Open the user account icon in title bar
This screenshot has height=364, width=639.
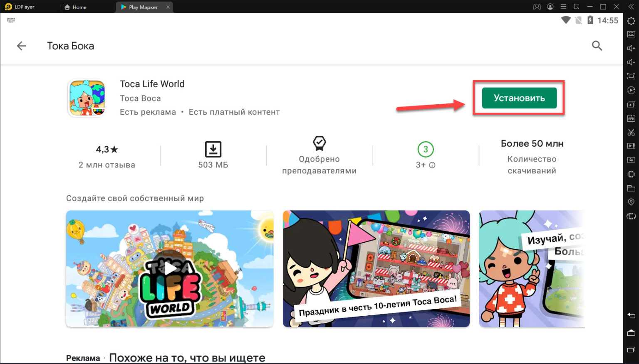click(550, 7)
